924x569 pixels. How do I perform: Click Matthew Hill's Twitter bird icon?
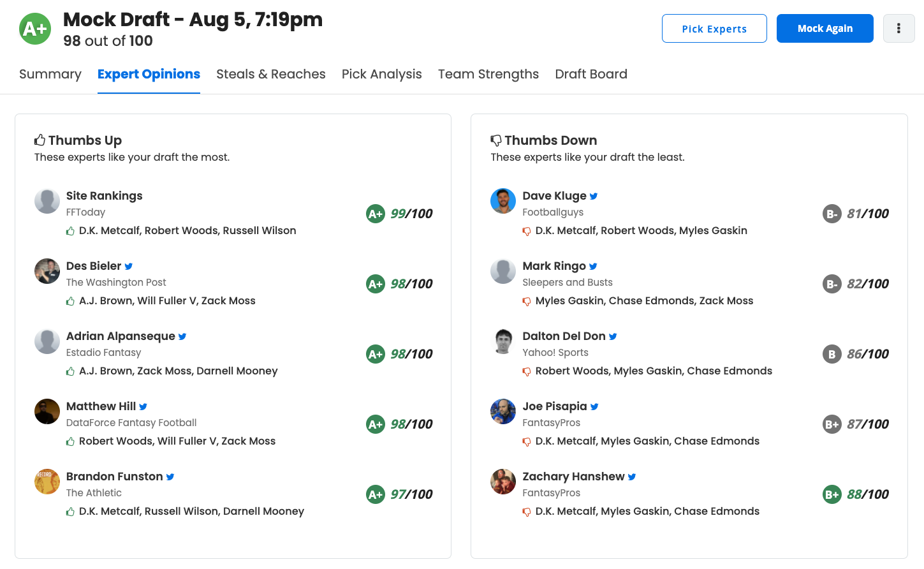tap(143, 407)
